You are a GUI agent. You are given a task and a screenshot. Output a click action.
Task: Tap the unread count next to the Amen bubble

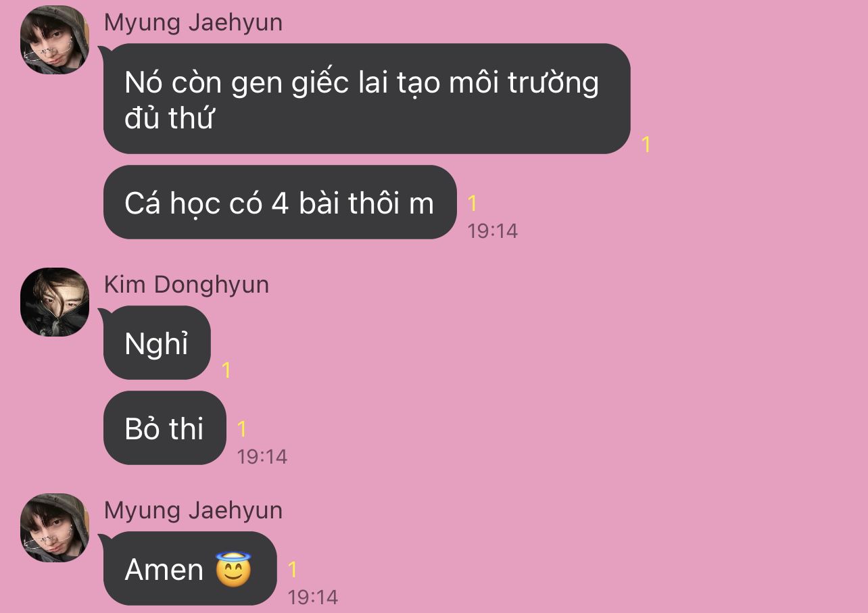(x=293, y=570)
